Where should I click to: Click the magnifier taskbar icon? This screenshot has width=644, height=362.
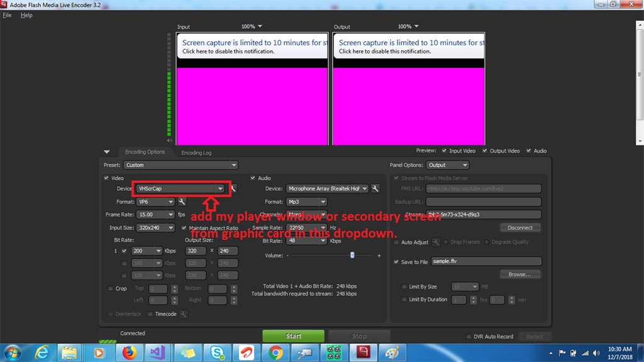[x=305, y=353]
